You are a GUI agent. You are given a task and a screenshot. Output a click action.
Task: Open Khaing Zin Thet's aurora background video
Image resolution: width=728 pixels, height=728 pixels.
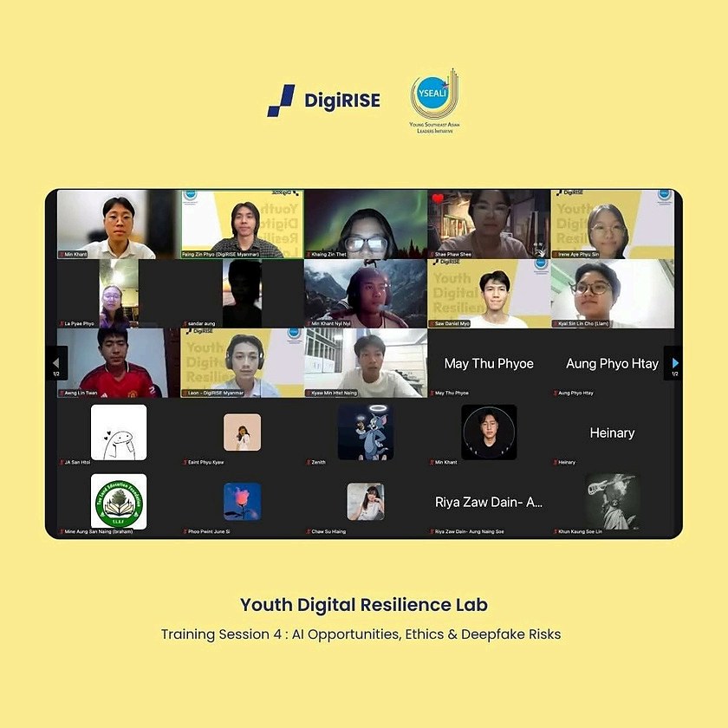366,224
